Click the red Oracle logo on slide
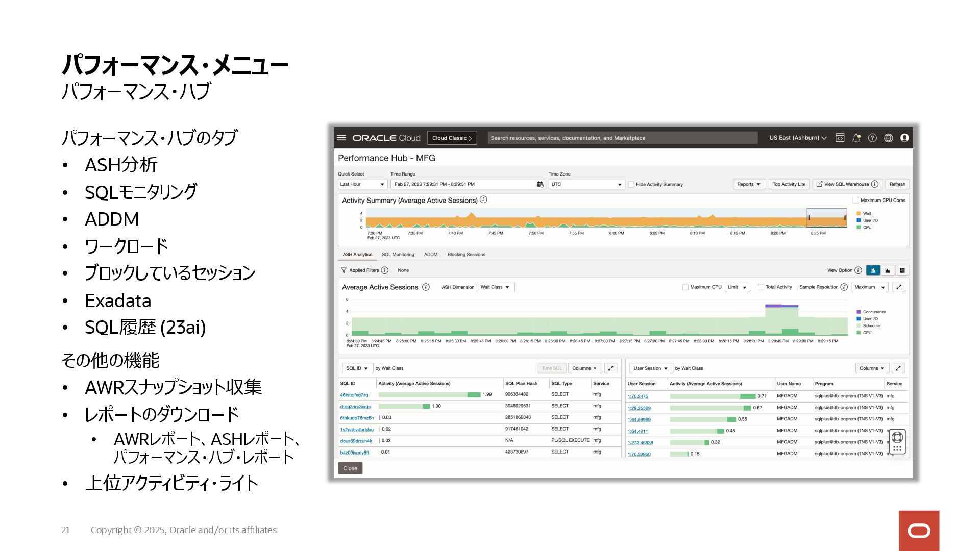 click(919, 531)
